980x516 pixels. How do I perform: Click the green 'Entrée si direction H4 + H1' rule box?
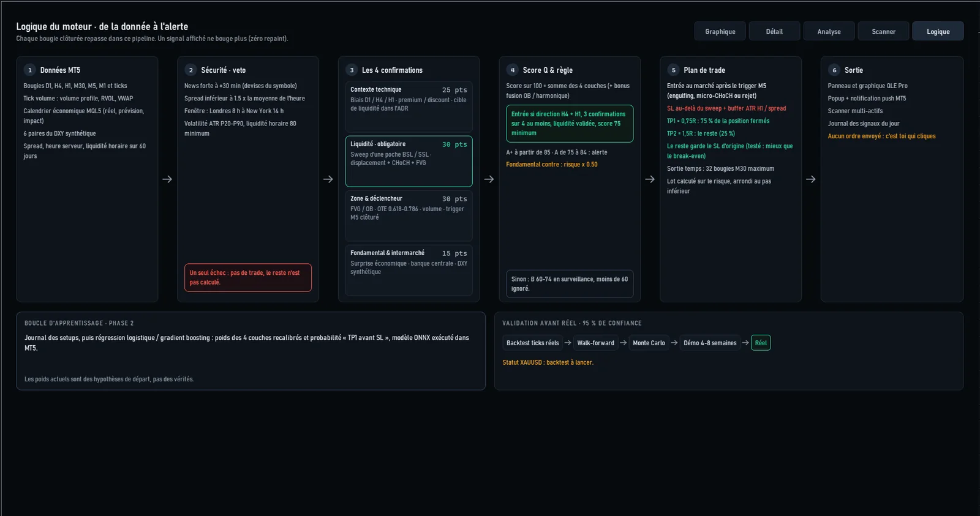point(570,124)
